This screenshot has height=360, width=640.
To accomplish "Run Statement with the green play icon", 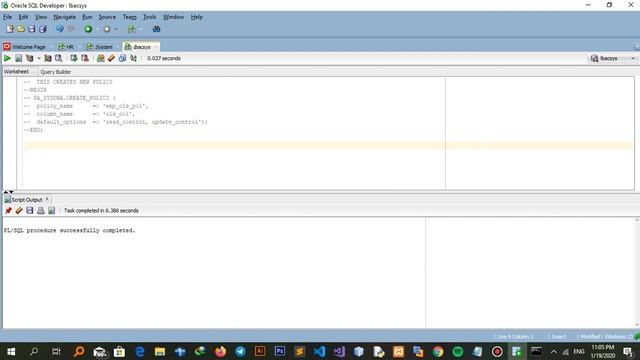I will click(7, 58).
